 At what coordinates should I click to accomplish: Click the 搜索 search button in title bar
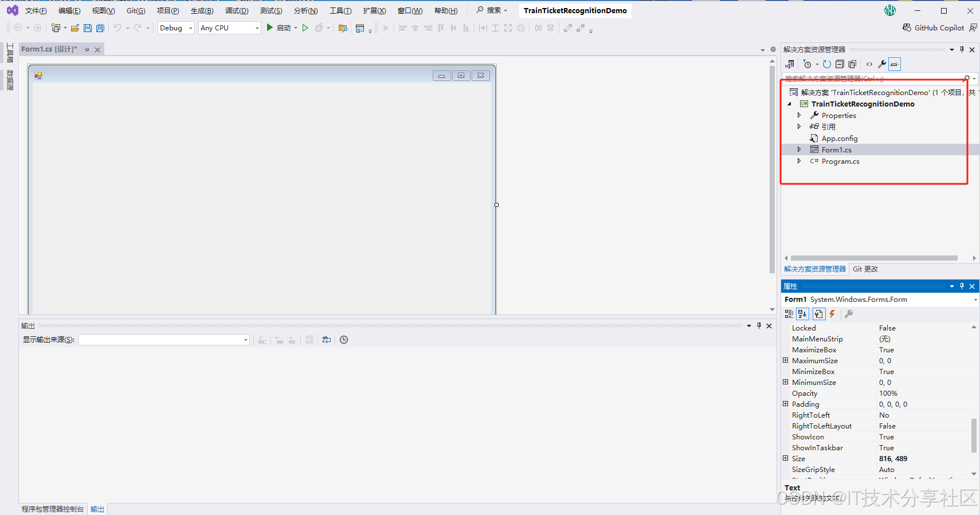point(492,10)
